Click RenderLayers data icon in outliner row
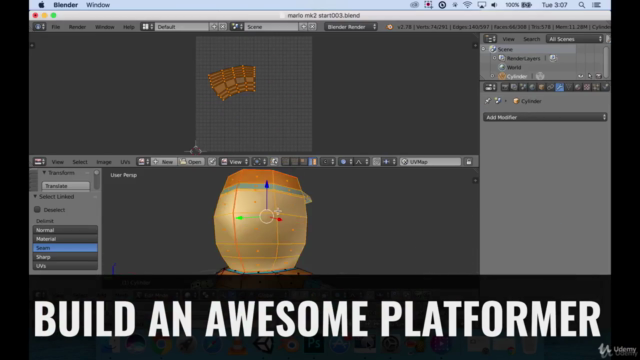The image size is (640, 360). point(553,58)
